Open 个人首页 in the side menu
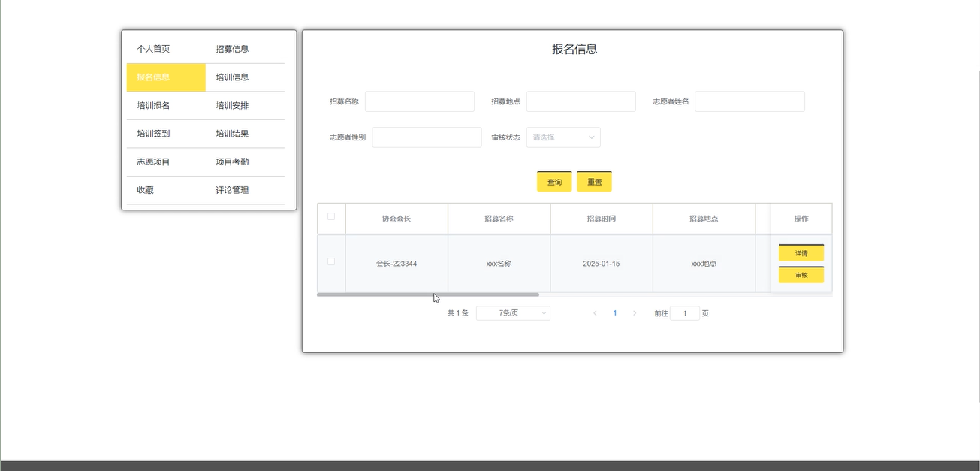The height and width of the screenshot is (471, 980). (153, 49)
